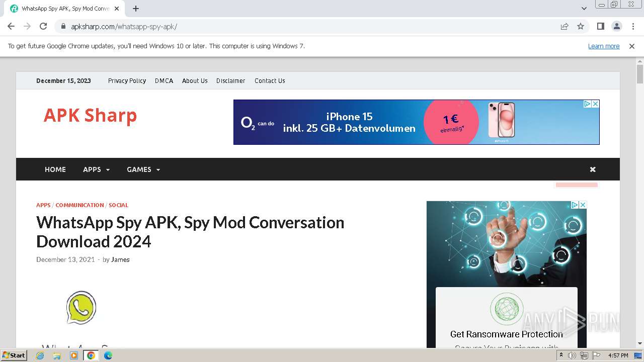Open Contact Us page
This screenshot has width=644, height=362.
[270, 80]
